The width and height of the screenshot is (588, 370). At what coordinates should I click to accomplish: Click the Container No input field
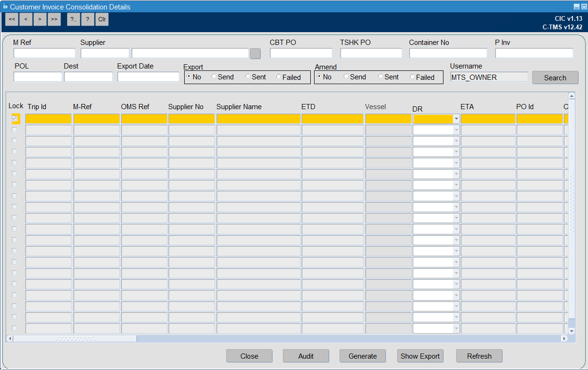[448, 53]
